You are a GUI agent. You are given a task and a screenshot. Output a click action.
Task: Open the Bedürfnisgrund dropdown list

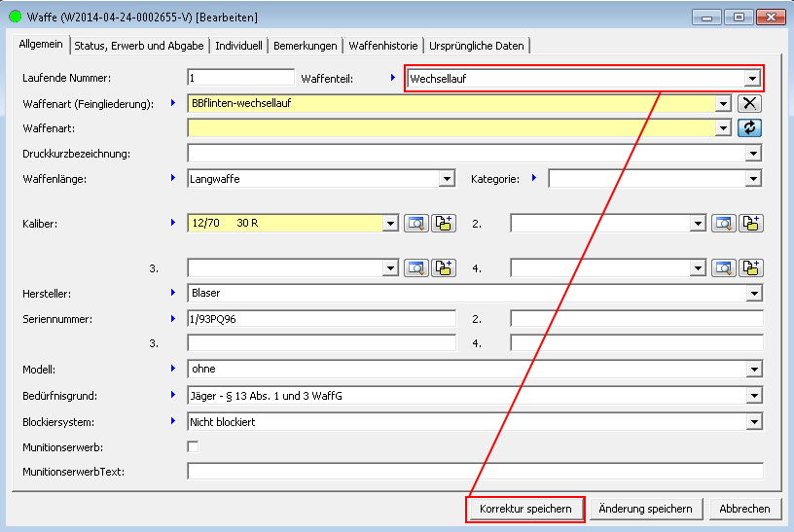[753, 396]
